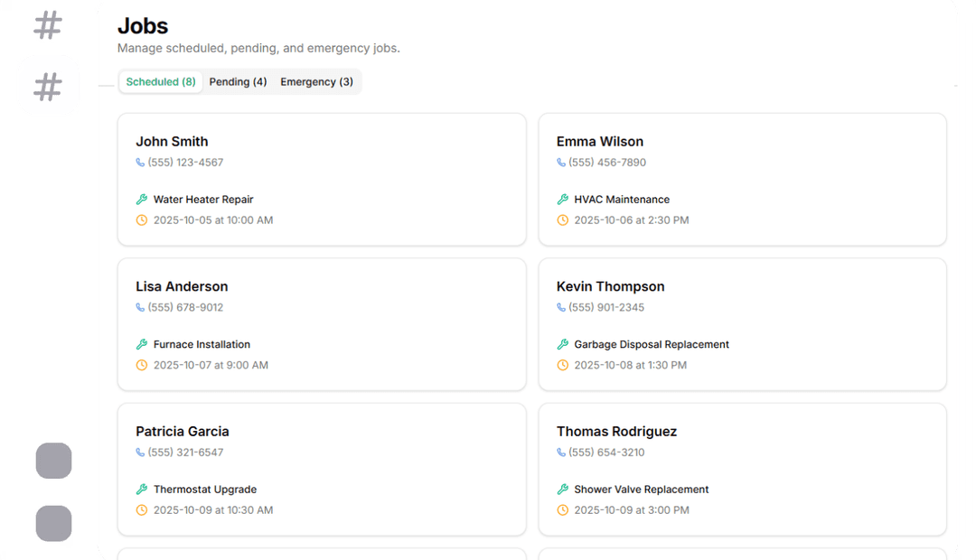Switch to the Pending (4) tab

(238, 82)
